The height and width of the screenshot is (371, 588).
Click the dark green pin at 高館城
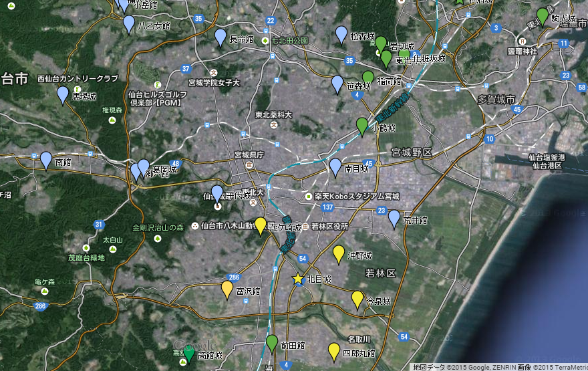188,354
